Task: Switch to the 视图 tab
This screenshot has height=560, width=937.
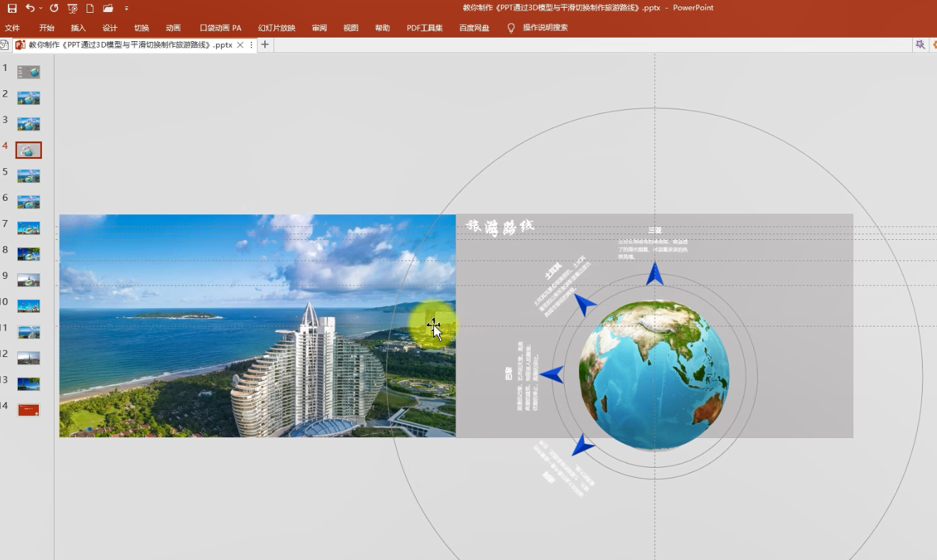Action: (x=351, y=28)
